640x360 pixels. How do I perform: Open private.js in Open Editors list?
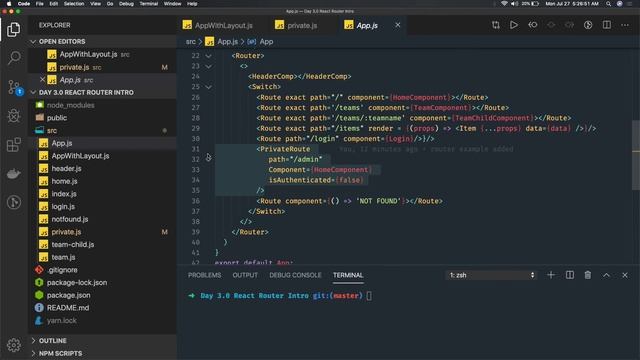74,67
